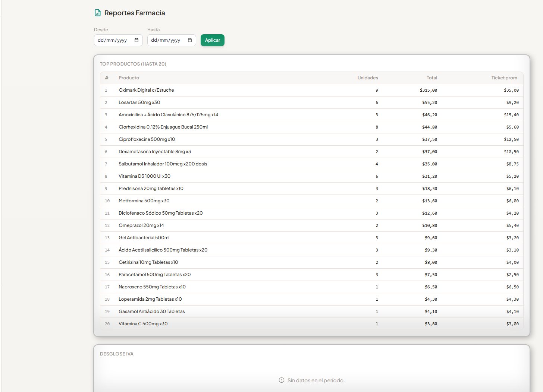
Task: Click the Unidades column header
Action: pos(368,78)
